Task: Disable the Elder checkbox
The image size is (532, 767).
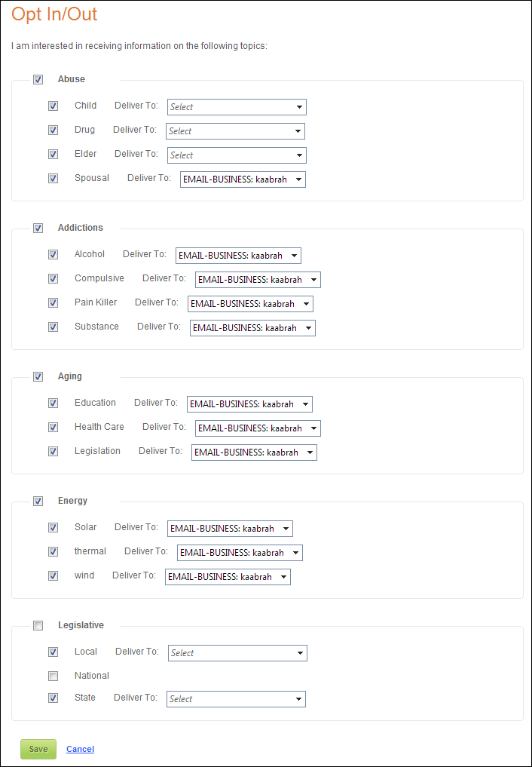Action: tap(53, 154)
